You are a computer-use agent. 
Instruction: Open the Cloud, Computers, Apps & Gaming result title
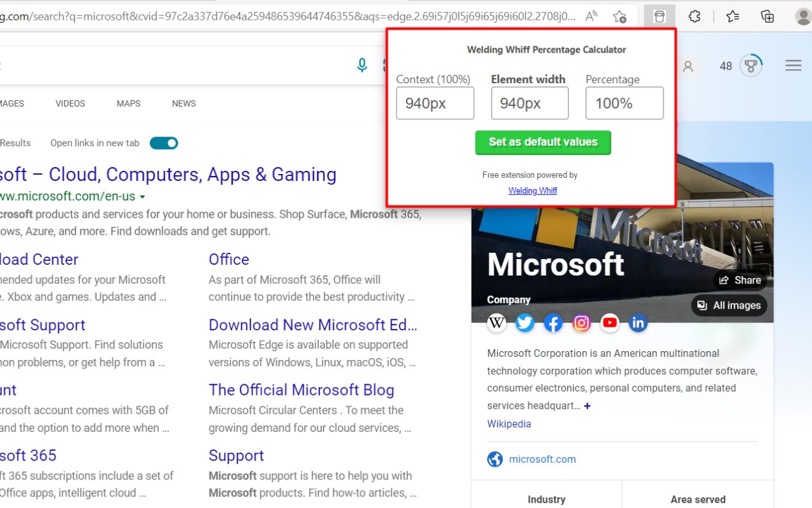(168, 174)
